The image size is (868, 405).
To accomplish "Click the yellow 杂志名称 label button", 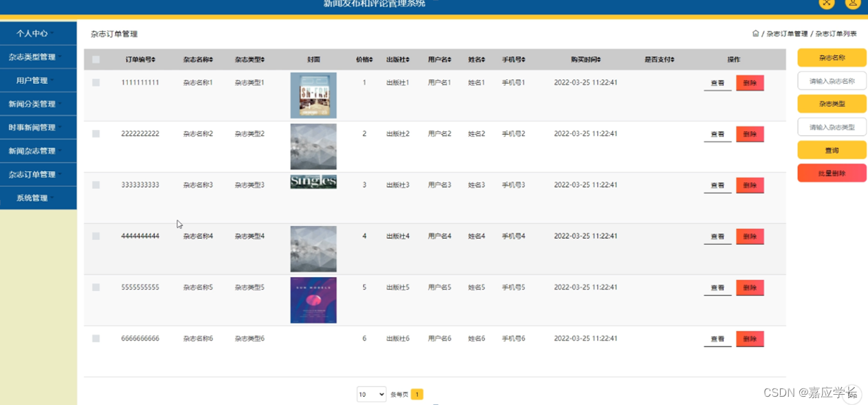I will tap(832, 58).
